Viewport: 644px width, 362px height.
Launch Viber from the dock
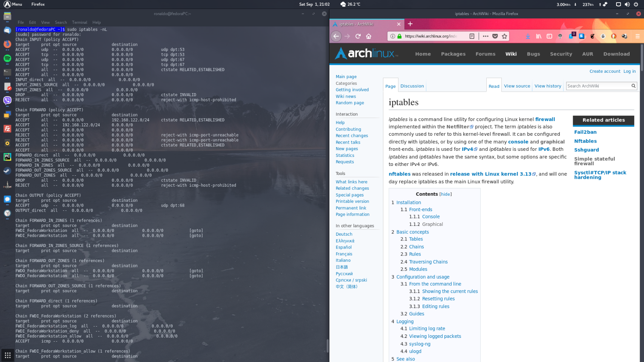tap(7, 100)
